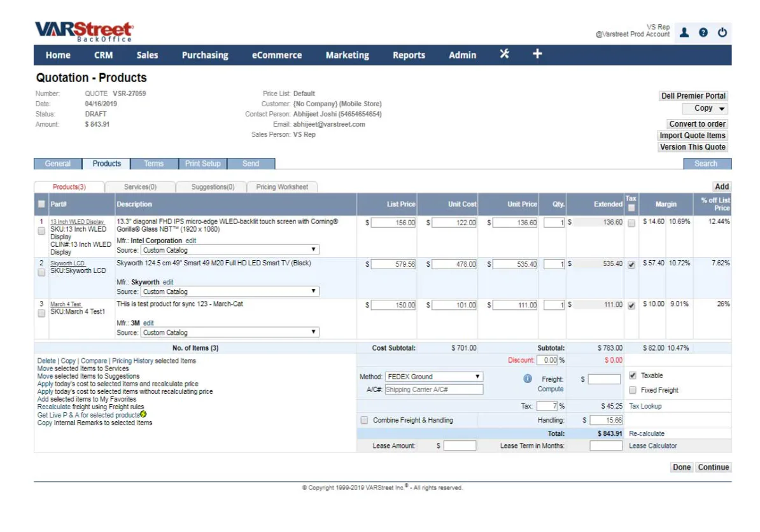The image size is (760, 532).
Task: Click Version This Quote button
Action: [693, 147]
